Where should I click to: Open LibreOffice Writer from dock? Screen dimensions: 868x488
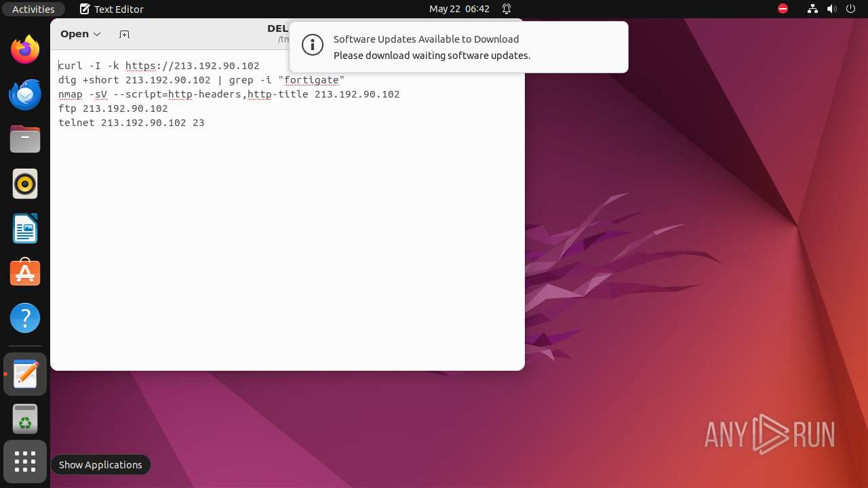[25, 228]
